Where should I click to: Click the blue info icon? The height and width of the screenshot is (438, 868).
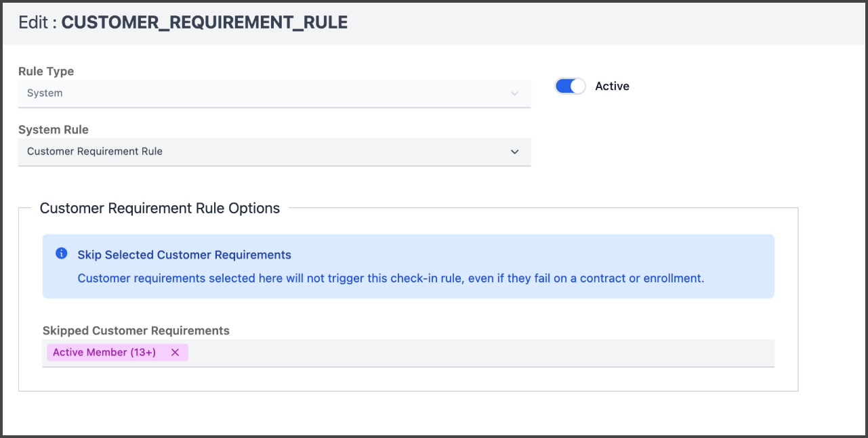click(x=61, y=254)
